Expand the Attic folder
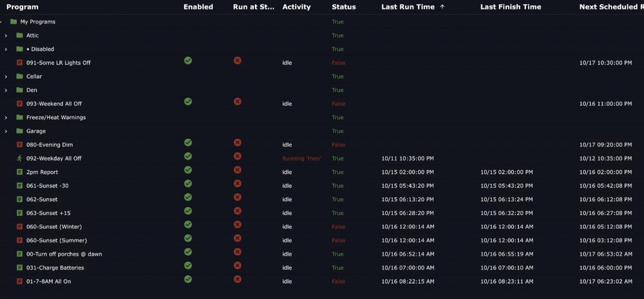 [x=6, y=35]
